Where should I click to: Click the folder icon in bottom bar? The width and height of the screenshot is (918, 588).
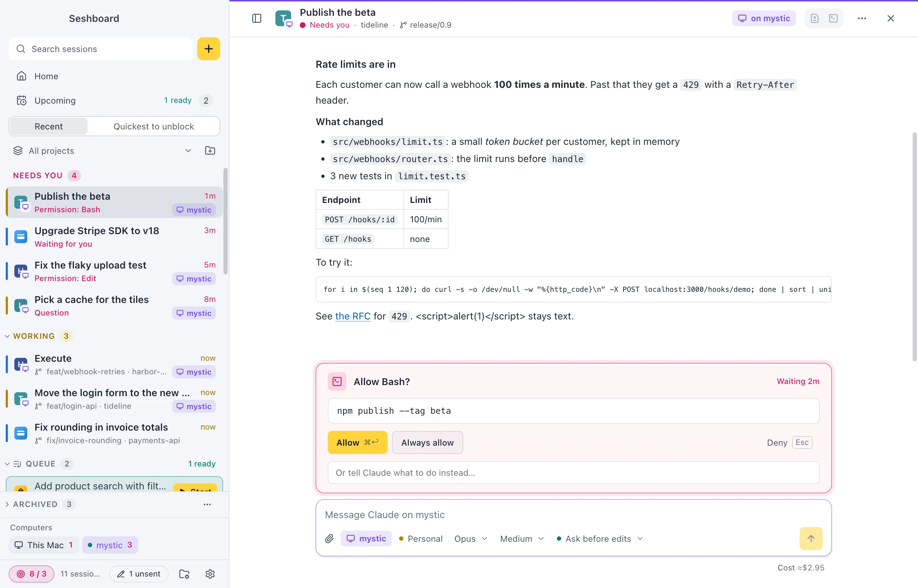[184, 574]
